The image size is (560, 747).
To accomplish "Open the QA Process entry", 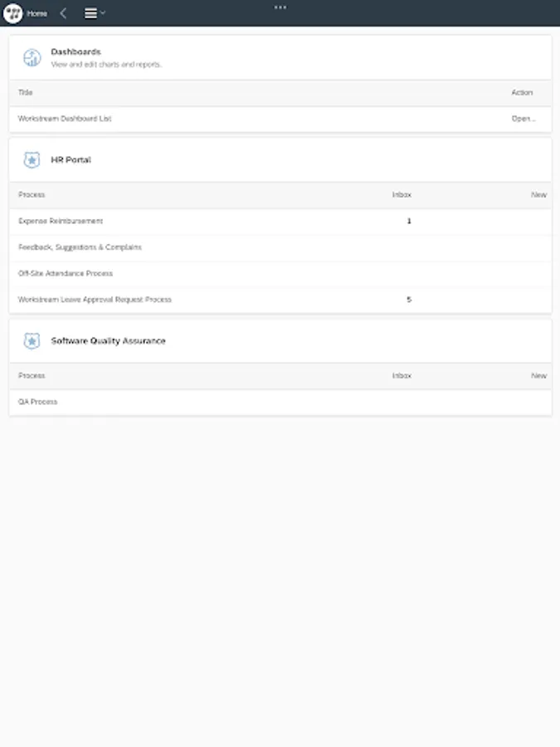I will pos(37,403).
